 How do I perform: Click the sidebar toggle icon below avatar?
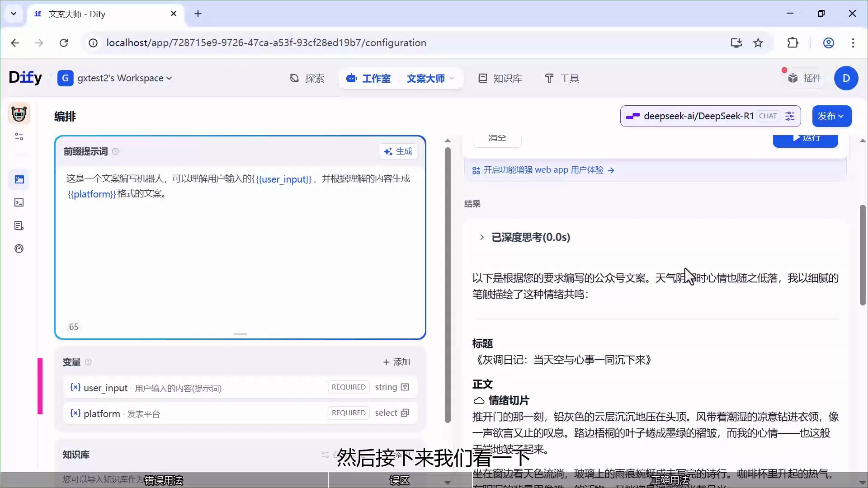tap(19, 136)
